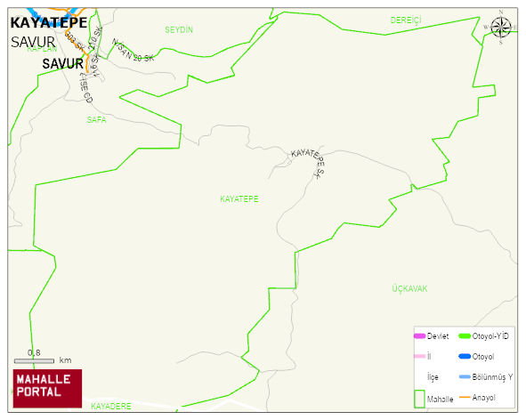The height and width of the screenshot is (420, 526).
Task: Click the Anayol legend text
Action: pyautogui.click(x=484, y=398)
